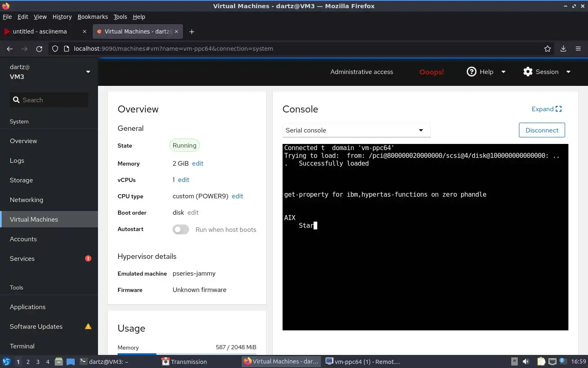
Task: Click the network monitor tray icon
Action: pyautogui.click(x=552, y=361)
